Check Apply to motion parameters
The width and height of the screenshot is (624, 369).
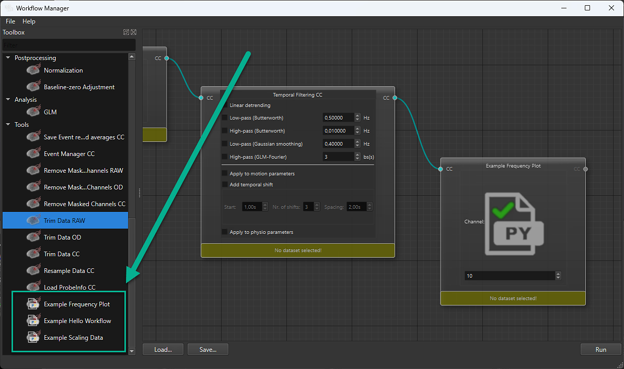point(225,174)
